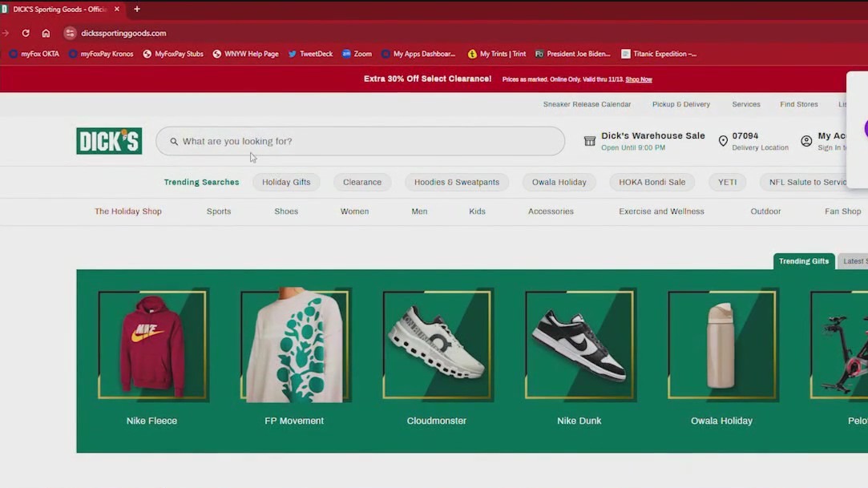This screenshot has width=868, height=488.
Task: Go to the browser home page icon
Action: [46, 33]
